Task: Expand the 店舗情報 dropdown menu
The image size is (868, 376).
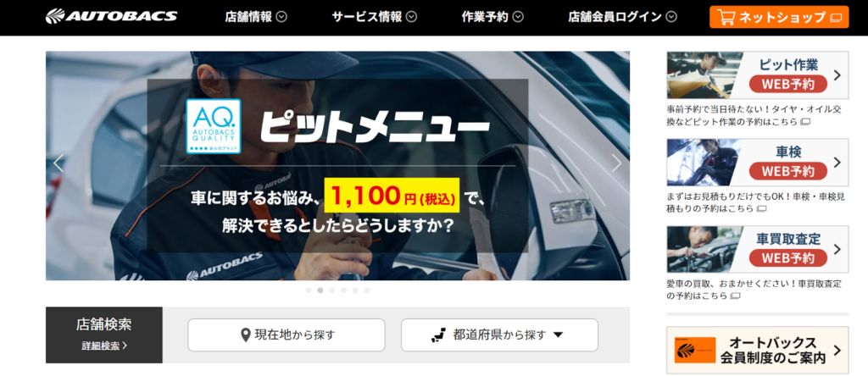Action: pyautogui.click(x=256, y=17)
